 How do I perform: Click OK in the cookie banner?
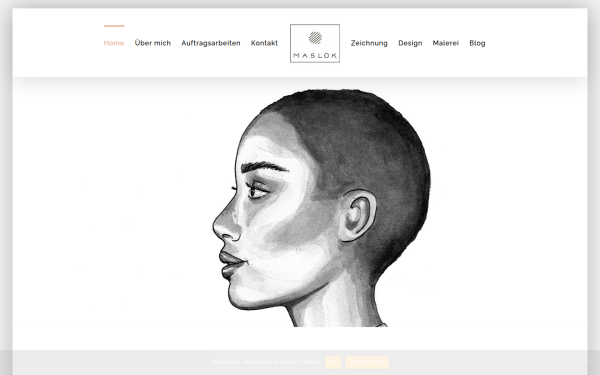pos(333,362)
